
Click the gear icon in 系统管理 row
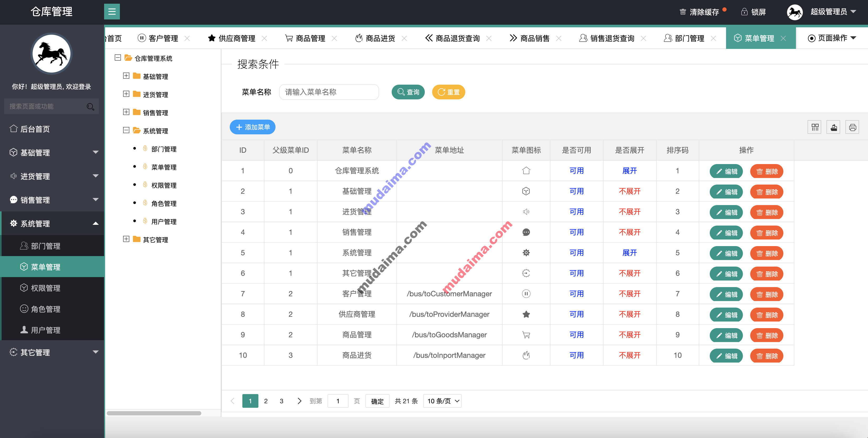526,253
